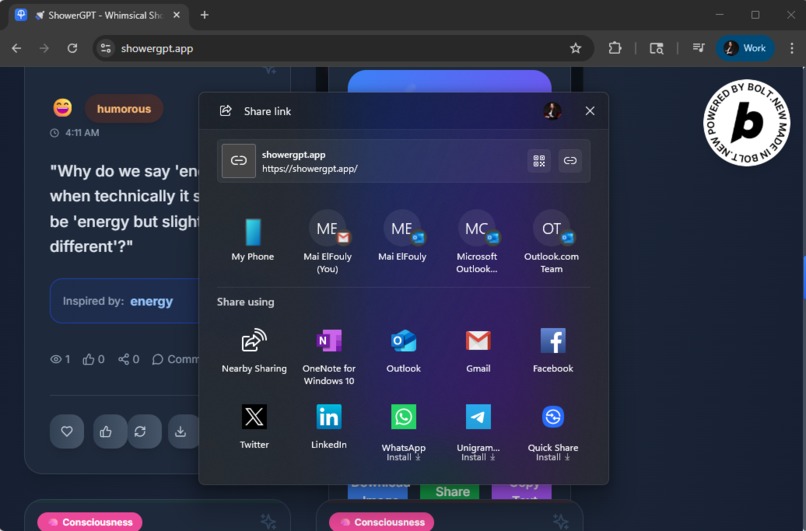Viewport: 806px width, 531px height.
Task: Share with Mai ElFouly (You) contact
Action: click(327, 242)
